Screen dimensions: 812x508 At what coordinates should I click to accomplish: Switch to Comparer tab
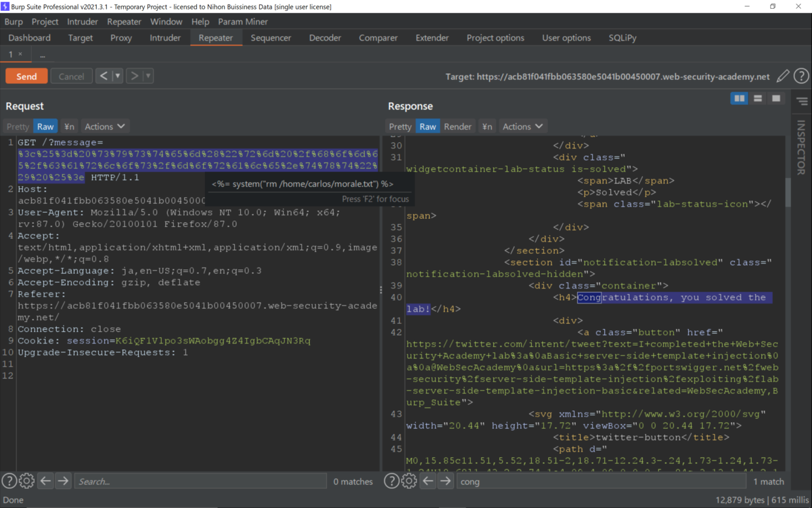(378, 38)
